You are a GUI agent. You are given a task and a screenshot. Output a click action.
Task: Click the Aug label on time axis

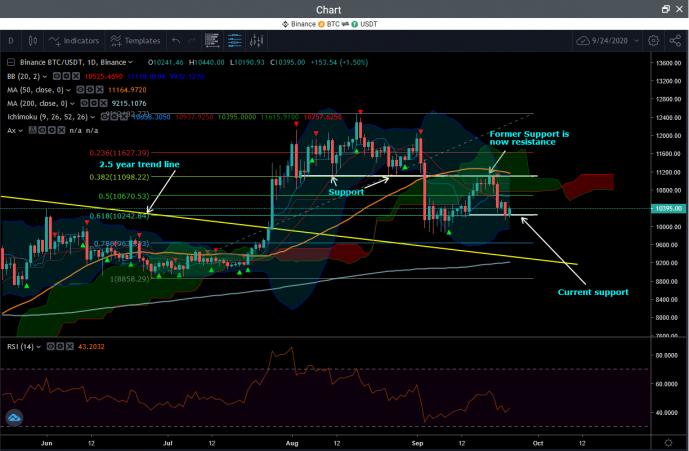(292, 443)
